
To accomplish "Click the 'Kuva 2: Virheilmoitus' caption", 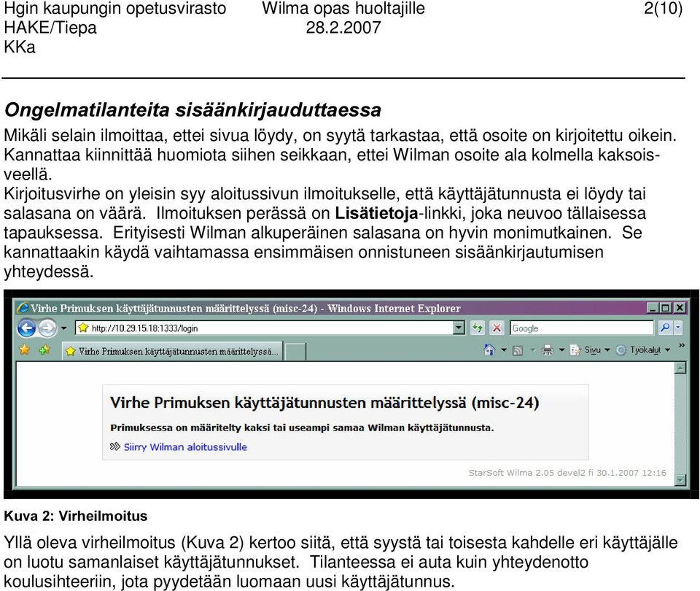I will click(x=75, y=516).
